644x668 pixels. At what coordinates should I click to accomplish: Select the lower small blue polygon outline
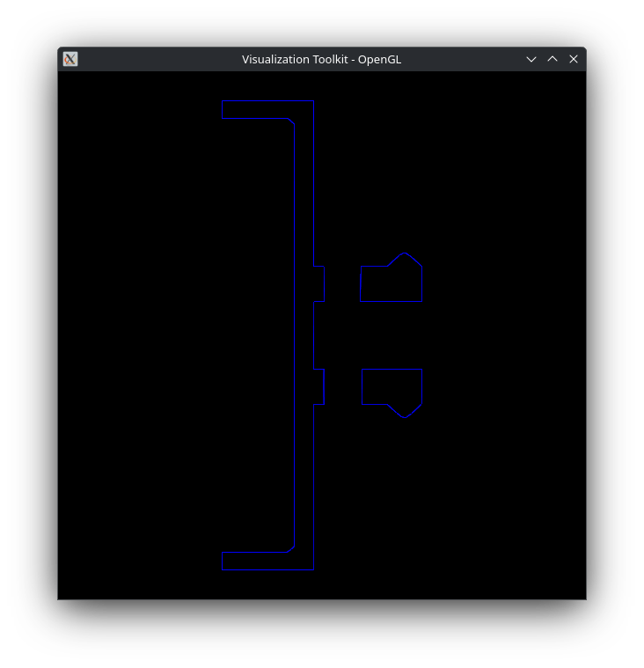392,393
